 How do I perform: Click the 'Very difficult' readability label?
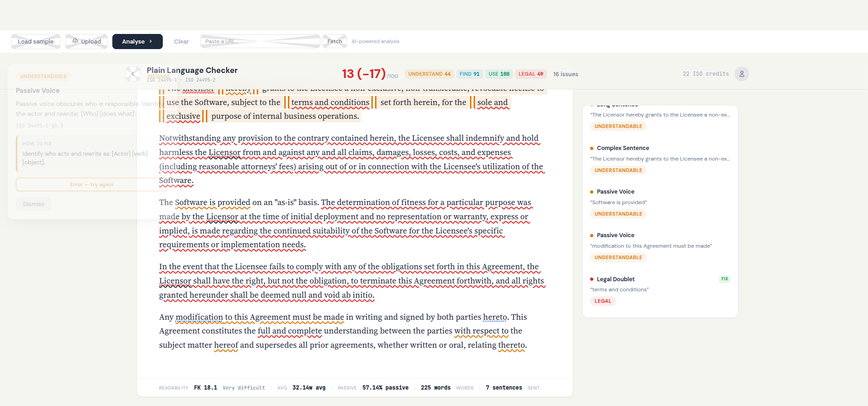coord(244,388)
